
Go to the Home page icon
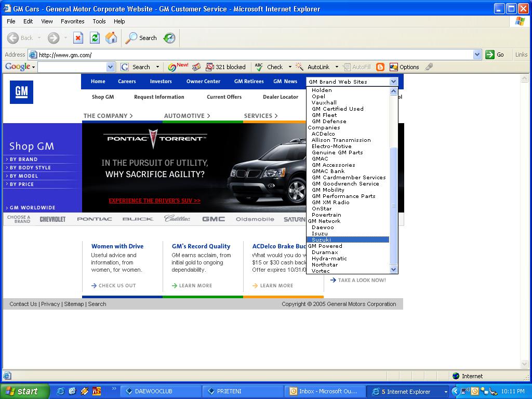pos(111,38)
